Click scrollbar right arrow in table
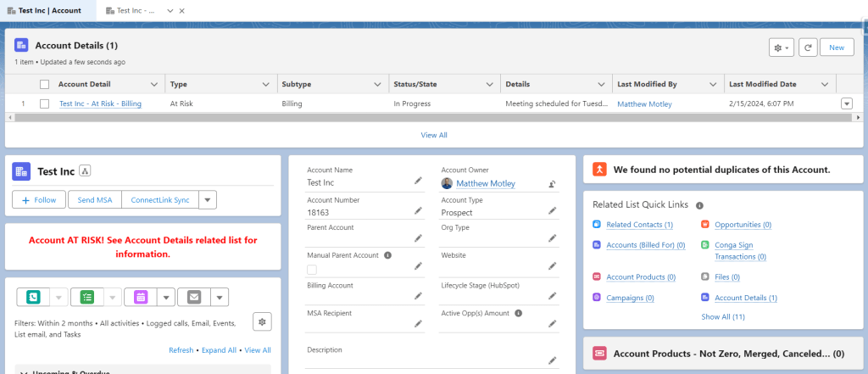 859,118
